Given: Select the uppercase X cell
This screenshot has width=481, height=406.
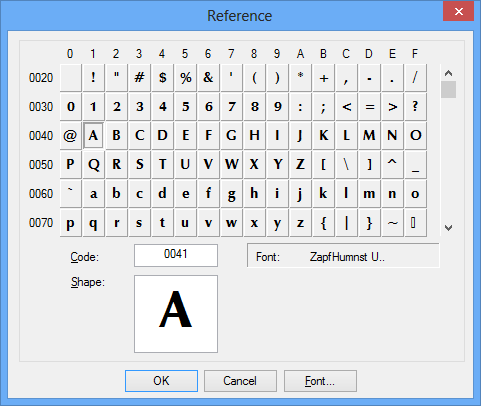Looking at the screenshot, I should point(254,164).
